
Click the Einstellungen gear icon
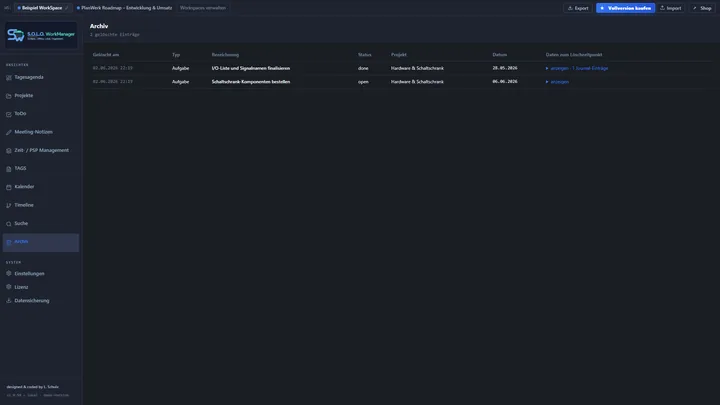[9, 273]
